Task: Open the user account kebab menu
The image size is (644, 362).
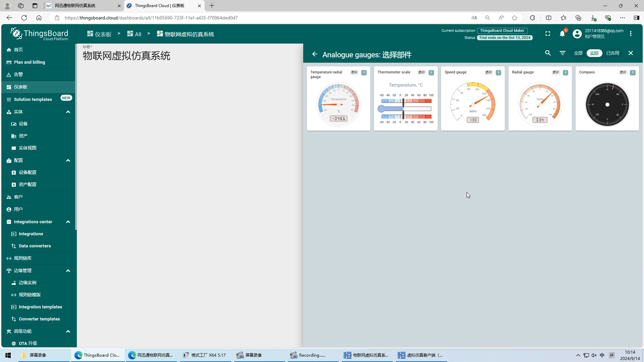Action: (631, 34)
